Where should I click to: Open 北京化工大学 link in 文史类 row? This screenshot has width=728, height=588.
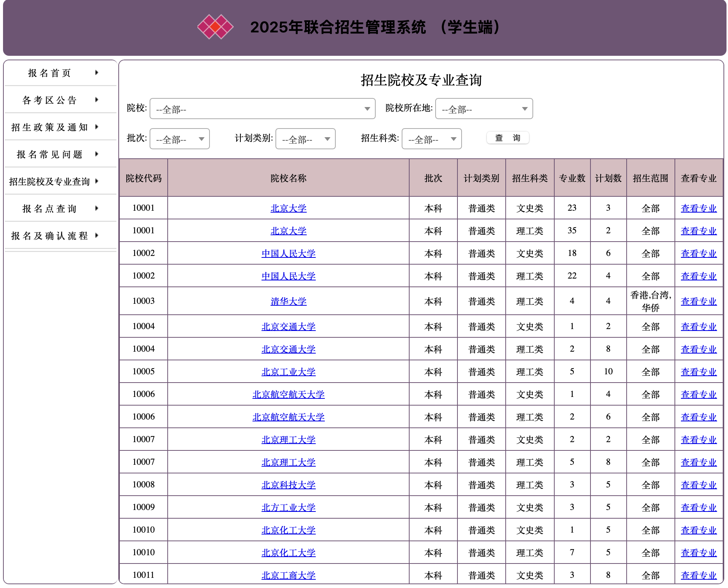(289, 530)
